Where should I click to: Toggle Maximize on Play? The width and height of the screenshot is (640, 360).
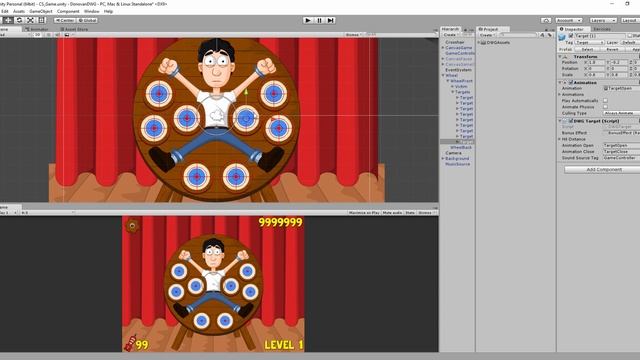pyautogui.click(x=364, y=213)
